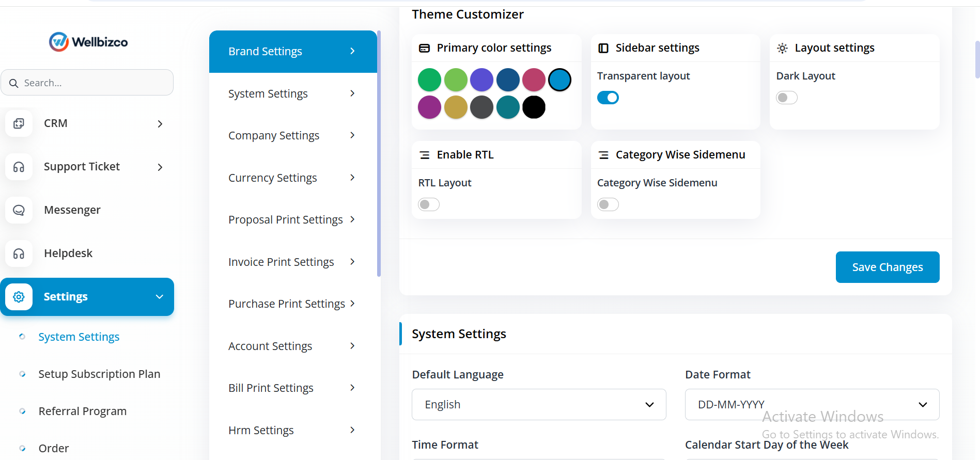
Task: Open the Order sidebar link
Action: pos(54,448)
